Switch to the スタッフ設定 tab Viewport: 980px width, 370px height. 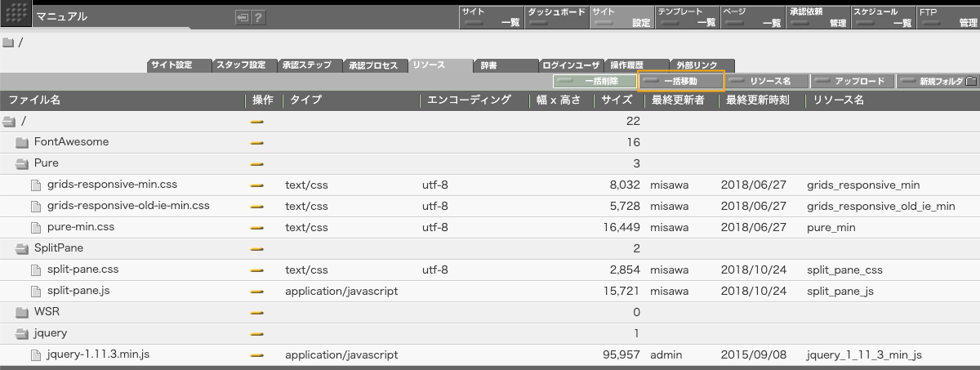244,65
